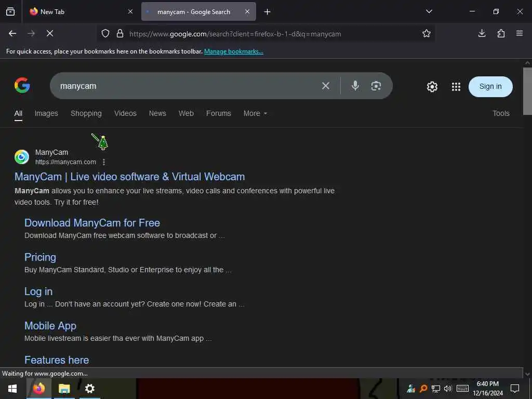
Task: Clear the search query with X
Action: [326, 86]
